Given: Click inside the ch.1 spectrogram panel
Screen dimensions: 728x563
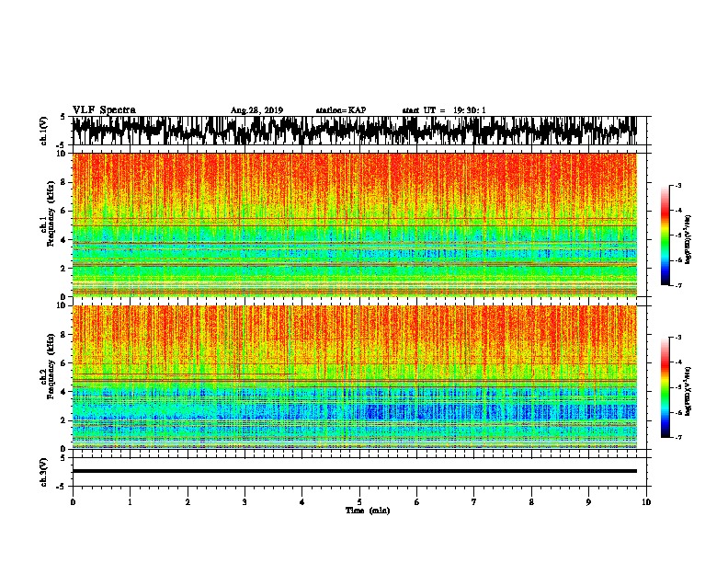Looking at the screenshot, I should [354, 224].
